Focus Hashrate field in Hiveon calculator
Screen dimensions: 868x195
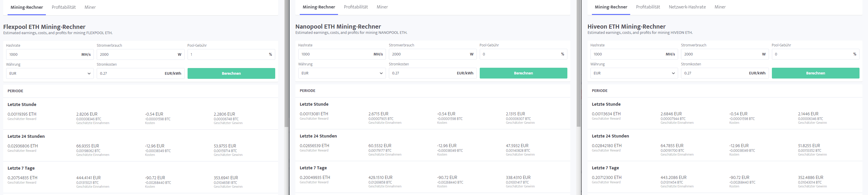click(634, 54)
